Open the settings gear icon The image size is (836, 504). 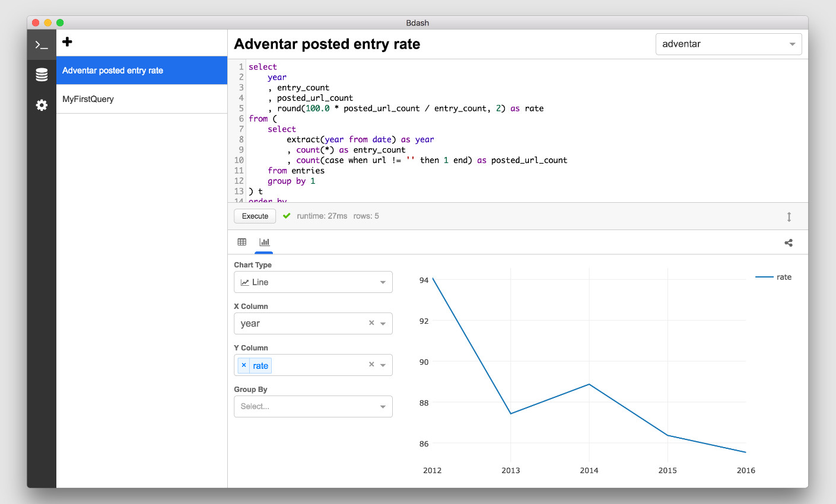[42, 105]
